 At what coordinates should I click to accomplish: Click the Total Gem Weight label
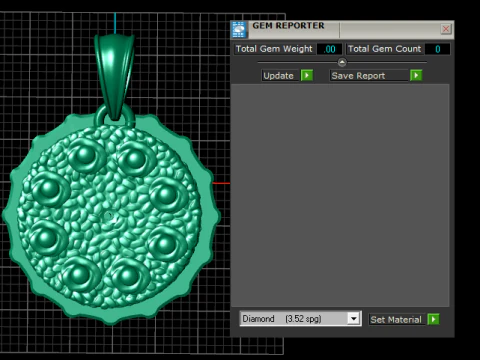pos(274,49)
